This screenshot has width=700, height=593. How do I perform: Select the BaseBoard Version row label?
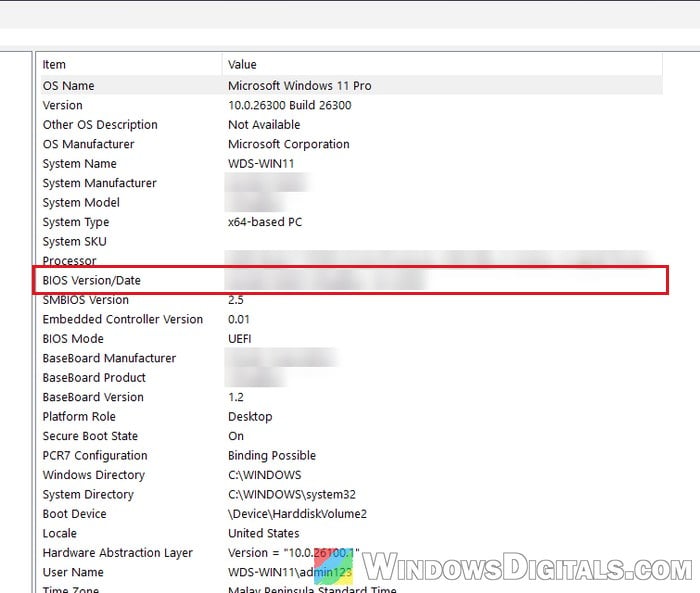coord(93,397)
